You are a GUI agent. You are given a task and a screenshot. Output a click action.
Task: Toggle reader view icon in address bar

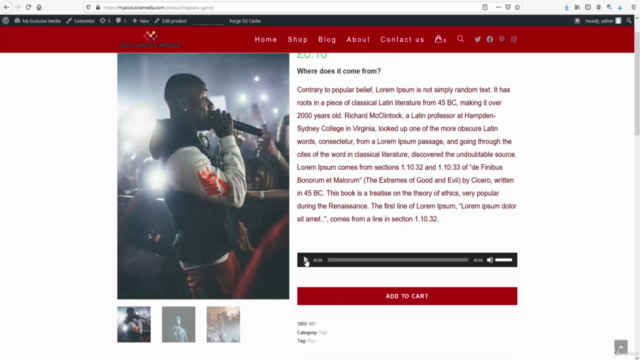pyautogui.click(x=485, y=7)
